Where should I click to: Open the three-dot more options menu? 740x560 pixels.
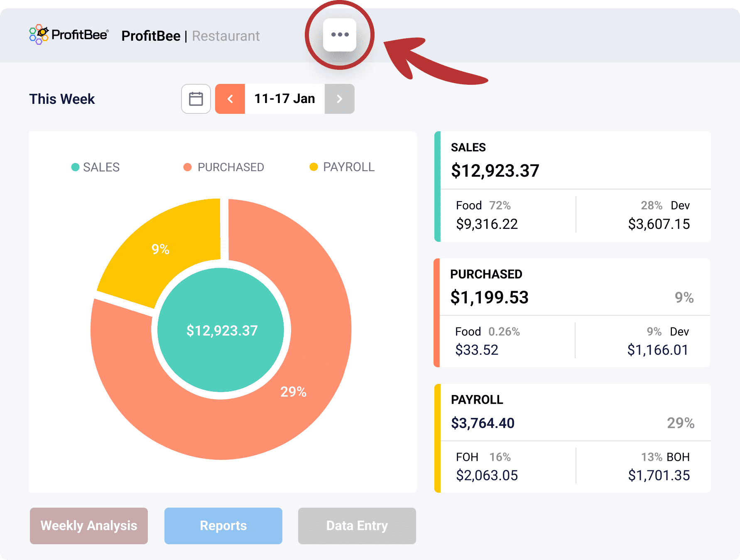(x=340, y=35)
